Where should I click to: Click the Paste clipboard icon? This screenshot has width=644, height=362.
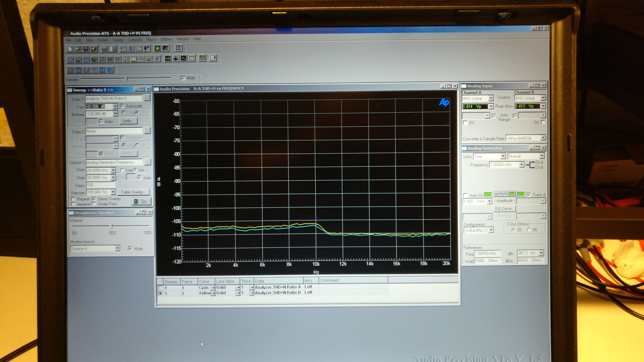147,48
